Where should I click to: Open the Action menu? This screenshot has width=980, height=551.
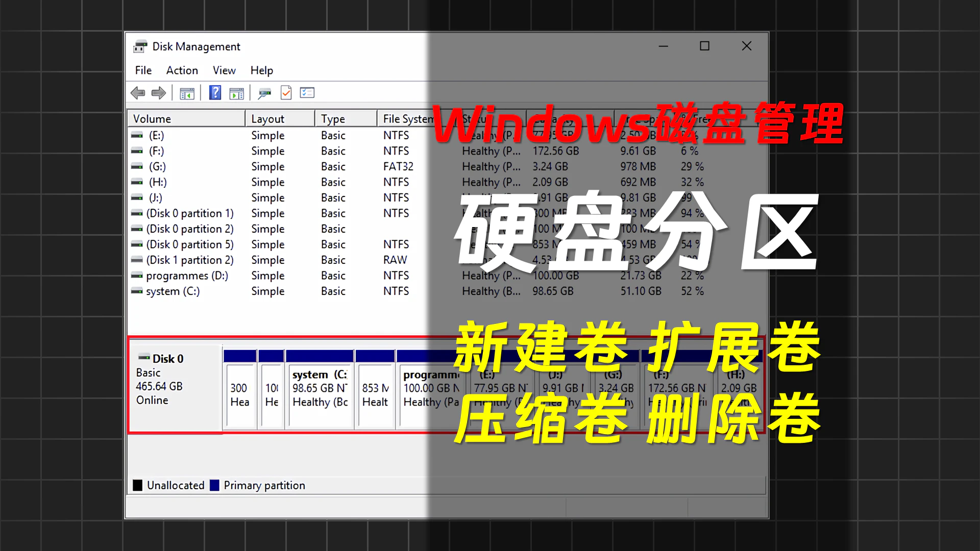182,70
